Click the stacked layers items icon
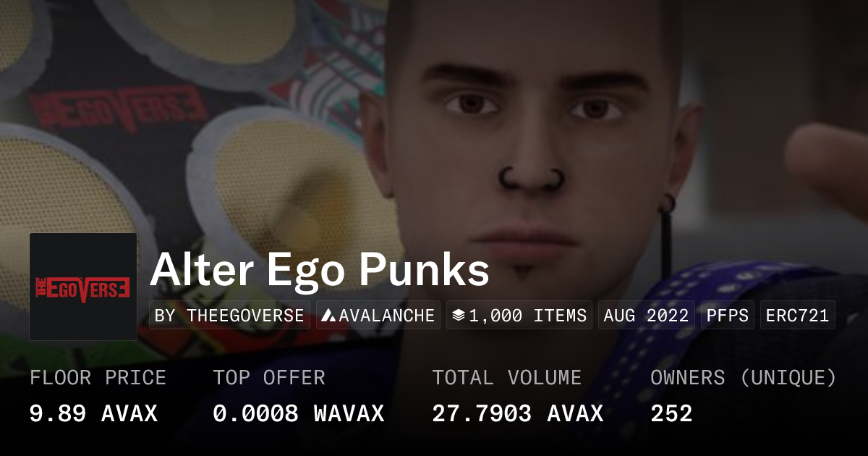This screenshot has width=868, height=456. (458, 316)
